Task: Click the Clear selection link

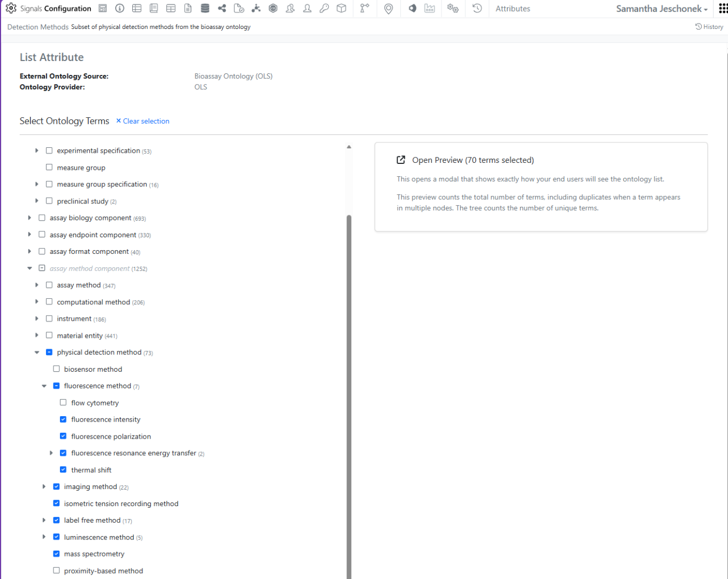Action: [142, 121]
